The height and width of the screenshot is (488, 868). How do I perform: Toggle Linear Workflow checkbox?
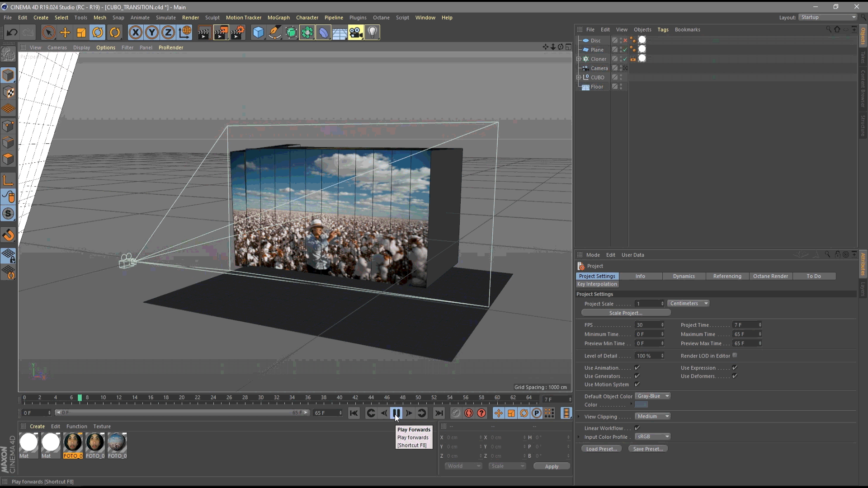(x=637, y=428)
